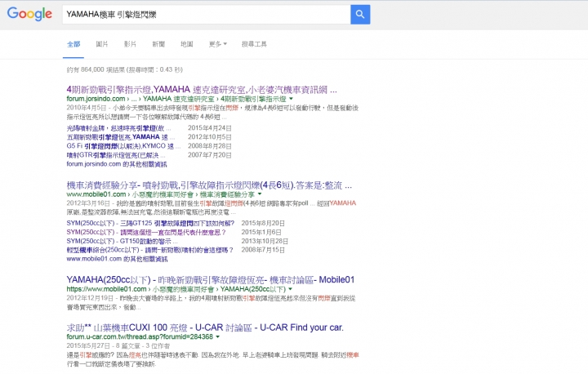Open www.mobile01.com 的其他相關資訊 link
This screenshot has height=374, width=588.
117,259
